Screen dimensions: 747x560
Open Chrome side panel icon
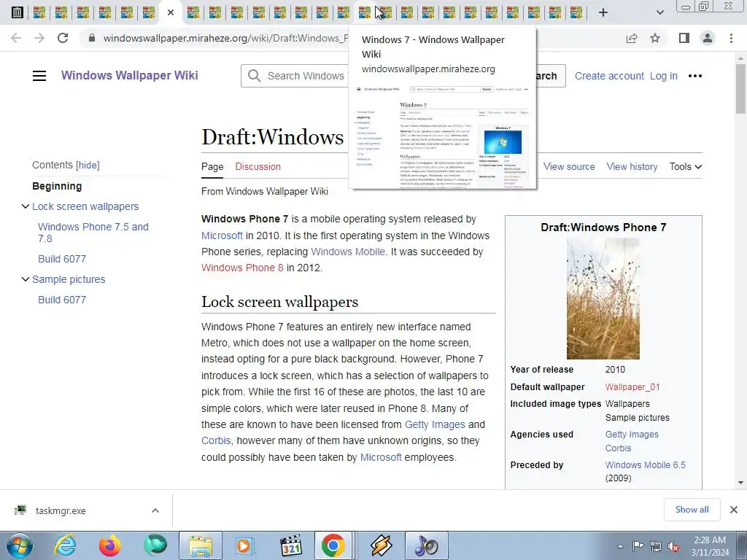click(x=684, y=38)
